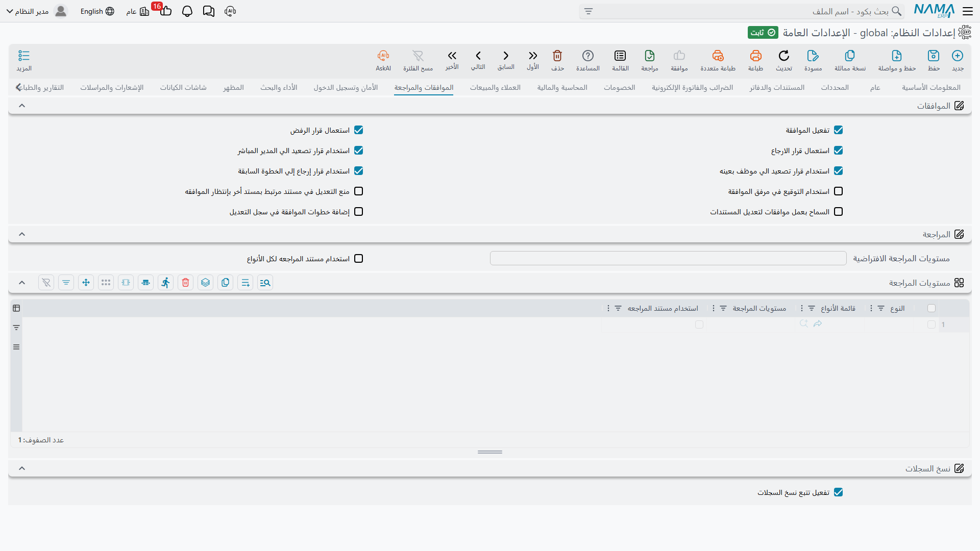Print the record with طباعة
The height and width of the screenshot is (551, 980).
[755, 56]
